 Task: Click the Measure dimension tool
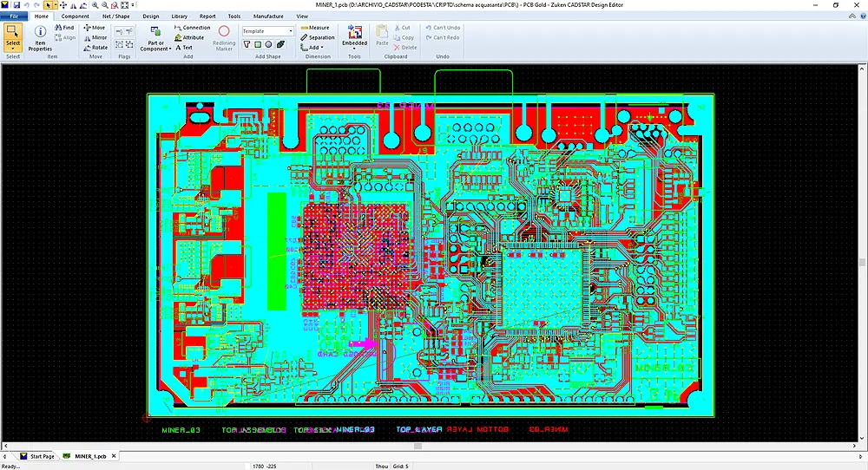[x=315, y=27]
